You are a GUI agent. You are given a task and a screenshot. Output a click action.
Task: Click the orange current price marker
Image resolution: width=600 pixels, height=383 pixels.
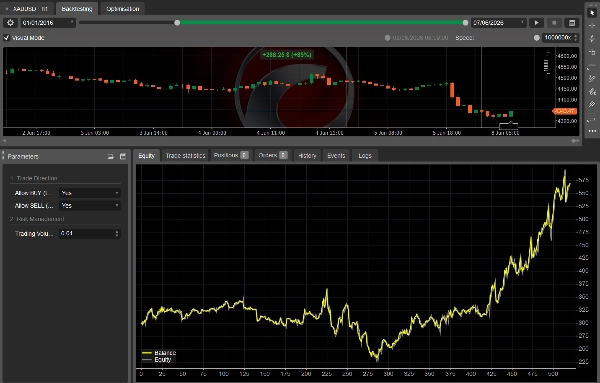[x=564, y=111]
